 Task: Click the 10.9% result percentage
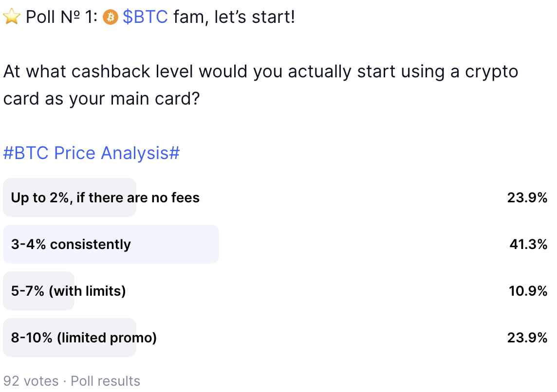pyautogui.click(x=528, y=291)
